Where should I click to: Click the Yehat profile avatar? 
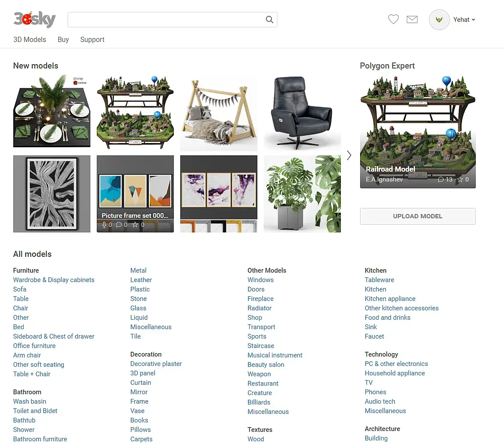point(439,20)
